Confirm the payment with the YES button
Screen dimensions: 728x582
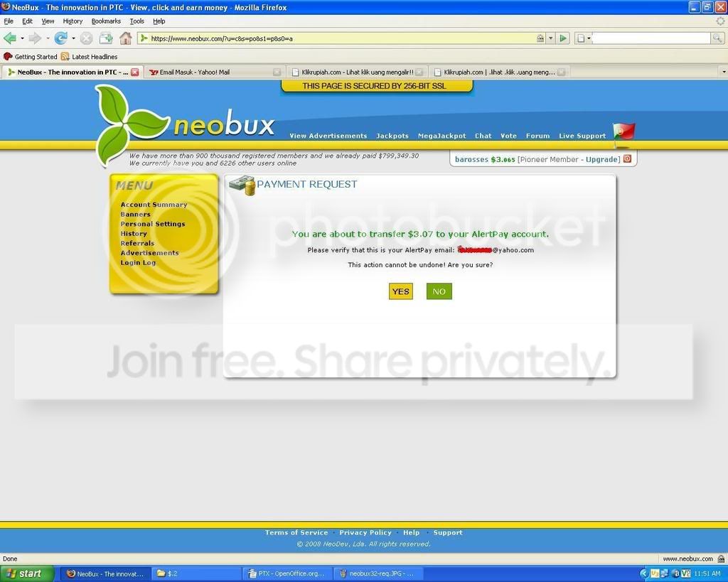[x=401, y=291]
